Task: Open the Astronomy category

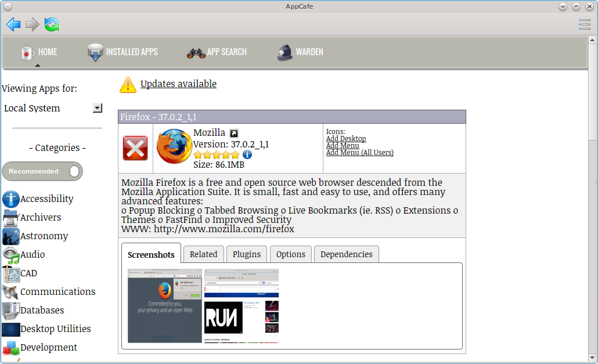Action: pos(44,236)
